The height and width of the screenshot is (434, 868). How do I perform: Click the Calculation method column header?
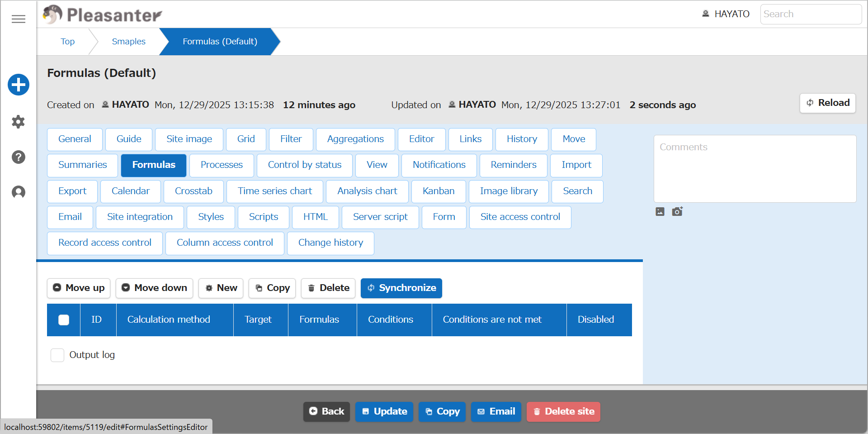tap(175, 320)
